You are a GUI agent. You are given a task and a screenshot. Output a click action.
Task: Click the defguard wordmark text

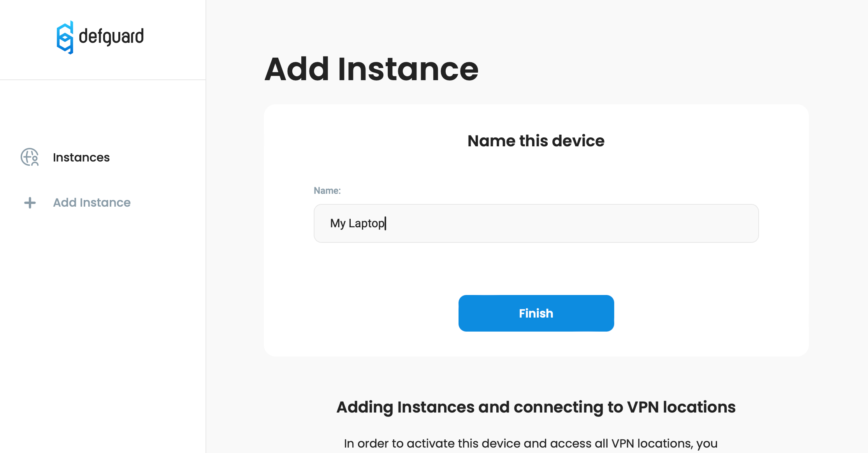coord(111,37)
